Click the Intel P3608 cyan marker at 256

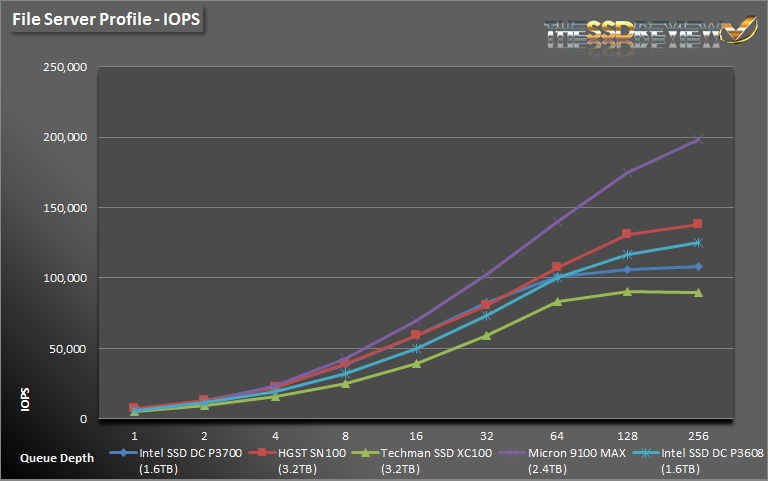coord(698,243)
